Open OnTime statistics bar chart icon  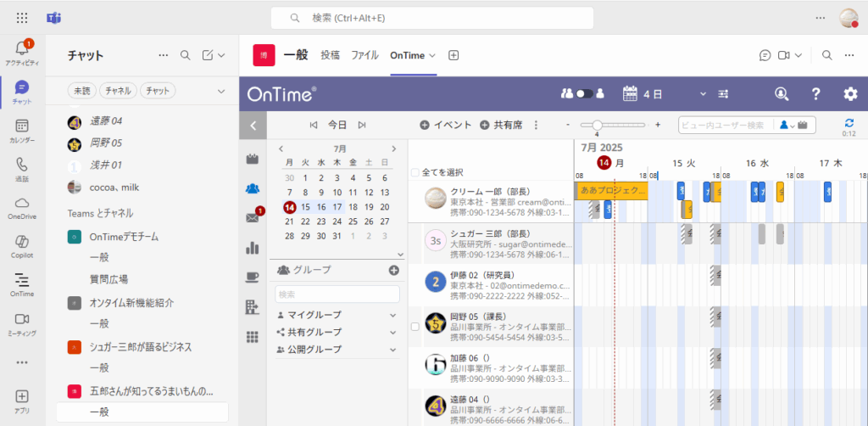coord(253,248)
